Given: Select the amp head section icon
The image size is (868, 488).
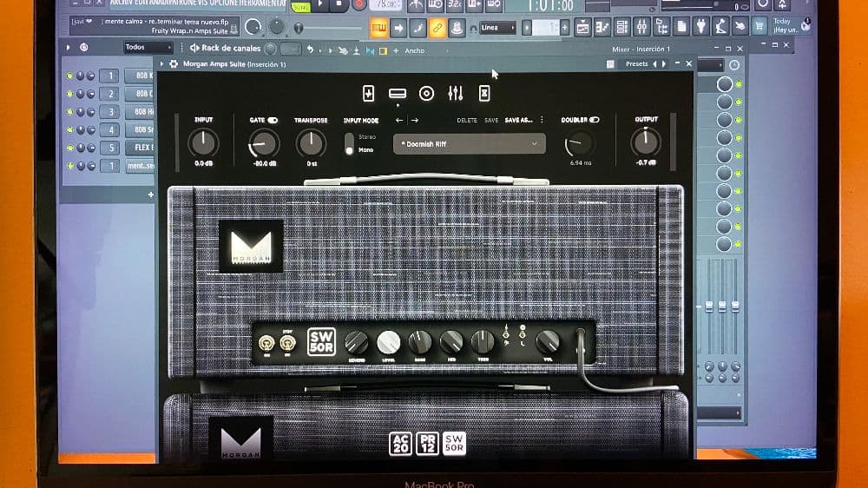Looking at the screenshot, I should pos(398,93).
